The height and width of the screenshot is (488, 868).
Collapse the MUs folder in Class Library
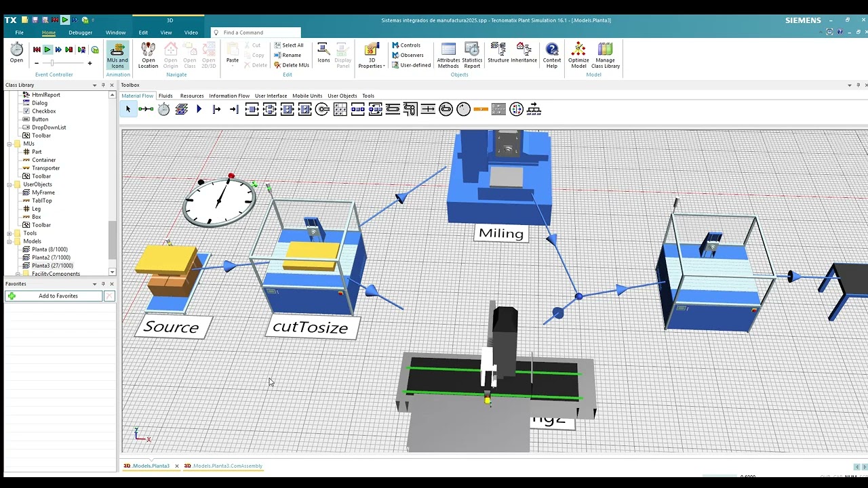tap(9, 144)
